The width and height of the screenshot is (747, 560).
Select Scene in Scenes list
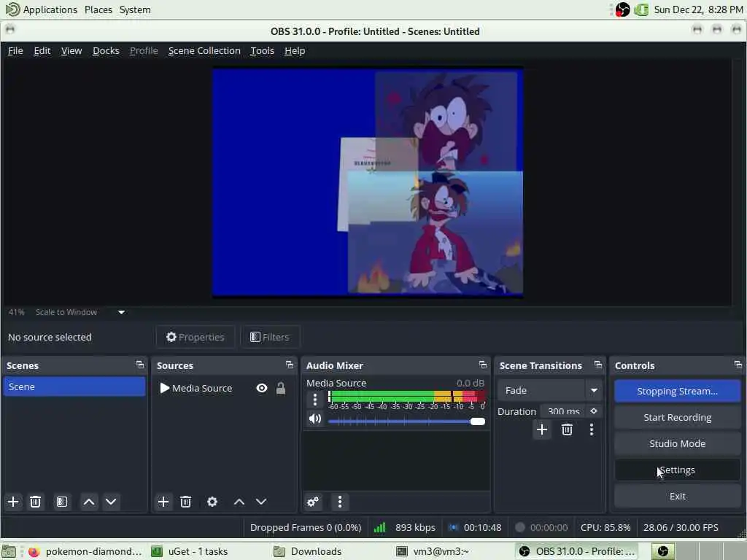pyautogui.click(x=74, y=386)
